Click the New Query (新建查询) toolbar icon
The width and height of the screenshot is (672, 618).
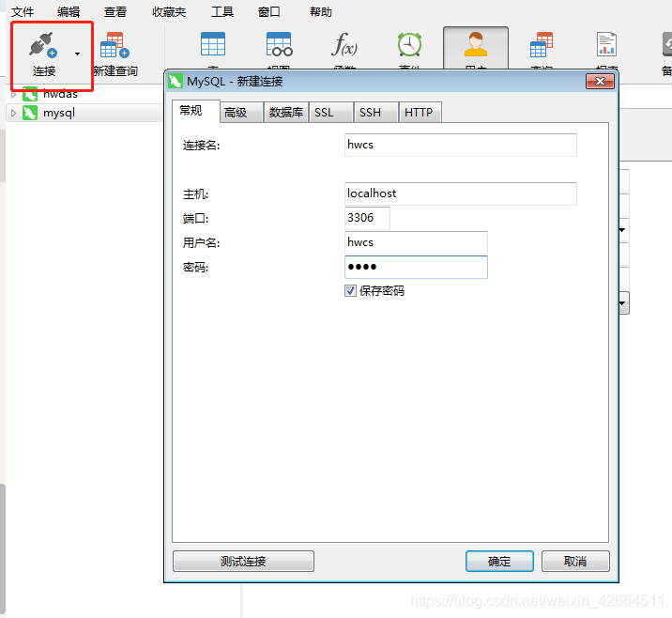(x=115, y=45)
